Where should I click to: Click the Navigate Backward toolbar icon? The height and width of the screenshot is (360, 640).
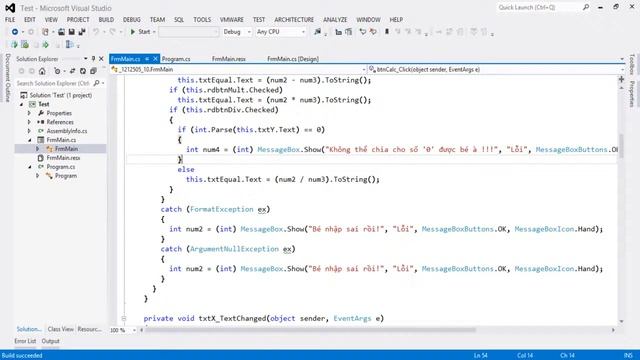pos(15,31)
